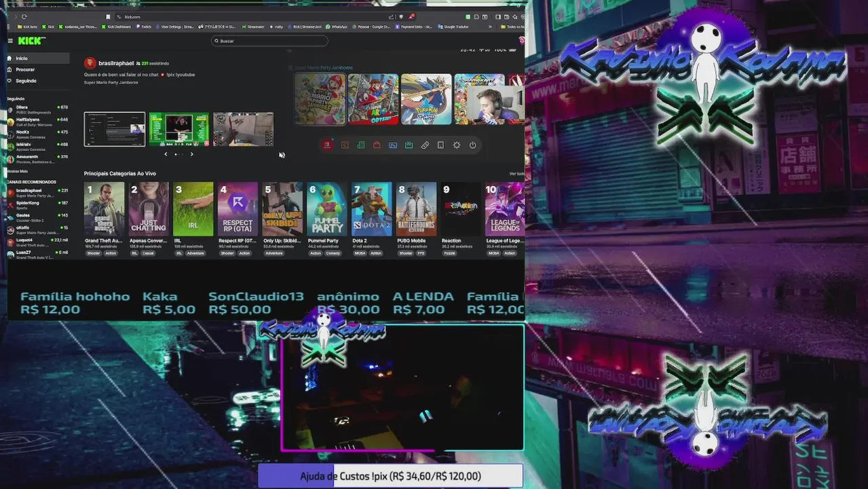Open the card icon left of the settings gear

click(440, 145)
